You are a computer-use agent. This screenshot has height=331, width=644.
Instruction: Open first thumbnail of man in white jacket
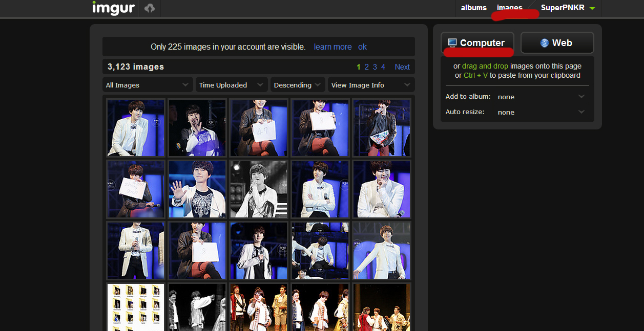[x=136, y=128]
